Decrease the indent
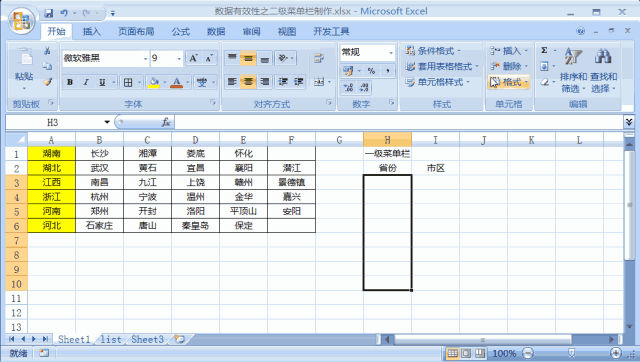 [x=283, y=82]
